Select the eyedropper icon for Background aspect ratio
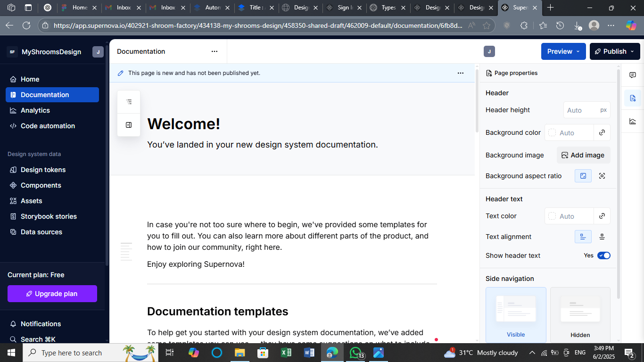This screenshot has width=644, height=362. pyautogui.click(x=602, y=175)
